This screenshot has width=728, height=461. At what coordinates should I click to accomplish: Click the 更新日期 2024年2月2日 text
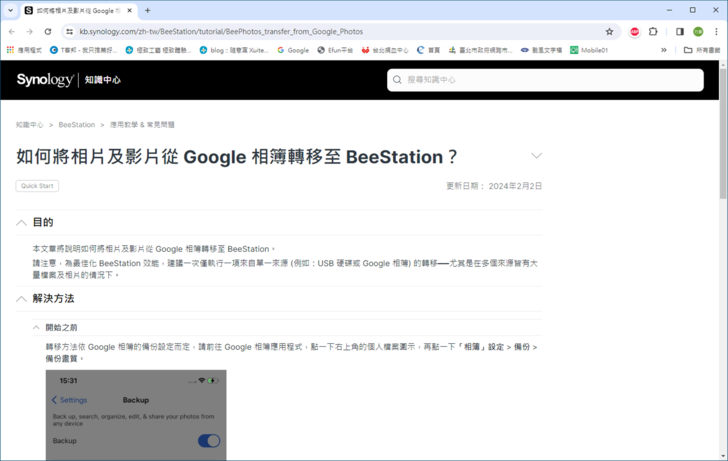tap(494, 186)
